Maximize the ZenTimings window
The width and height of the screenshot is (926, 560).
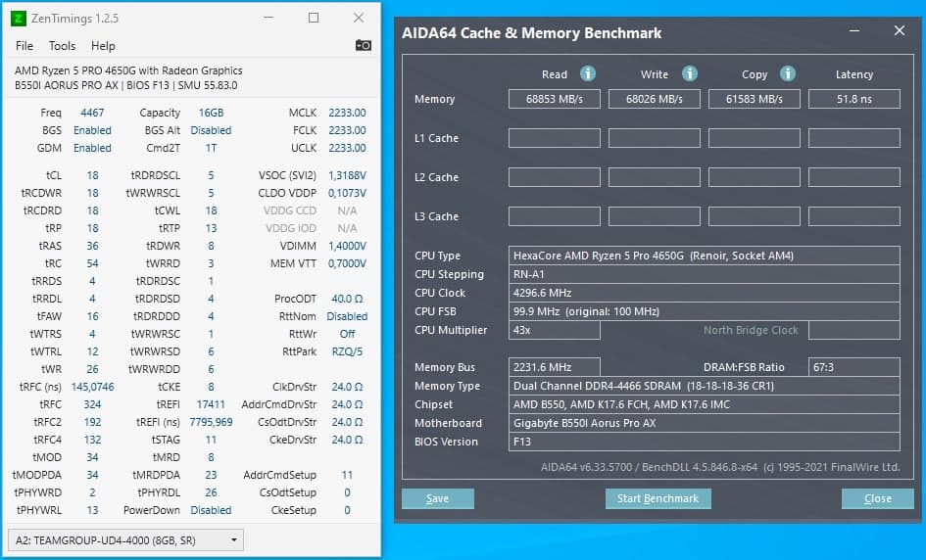click(314, 18)
